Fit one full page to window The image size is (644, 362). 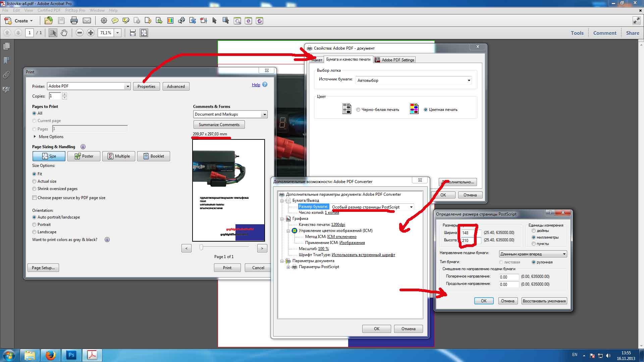(x=144, y=33)
